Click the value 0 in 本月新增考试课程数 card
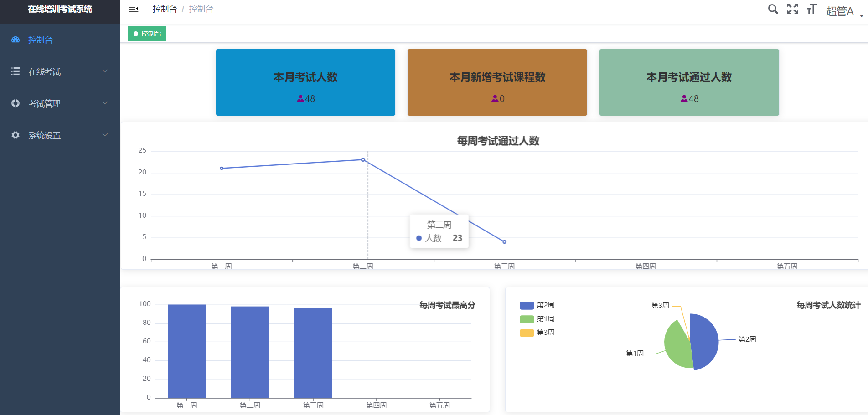 502,99
